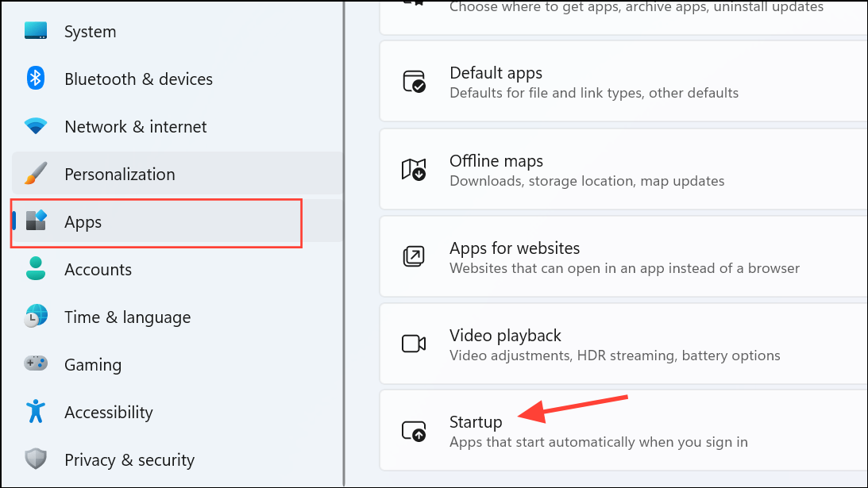Switch to the System settings section
This screenshot has height=488, width=868.
point(90,31)
